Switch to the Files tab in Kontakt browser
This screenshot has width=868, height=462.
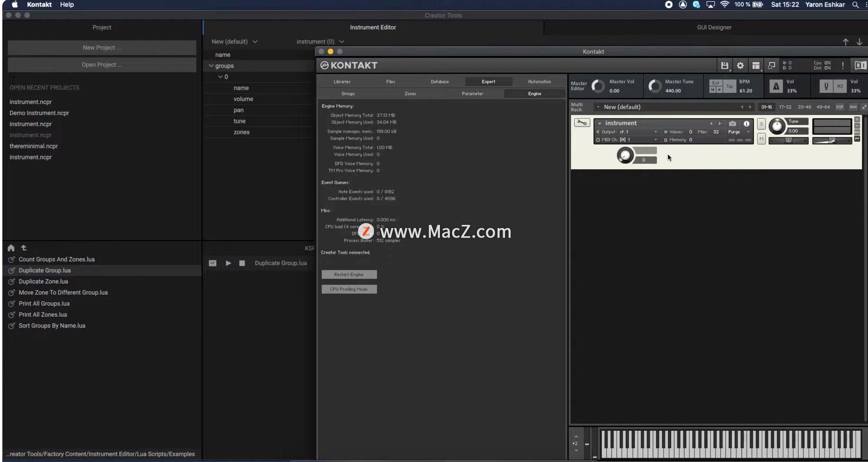(x=391, y=82)
